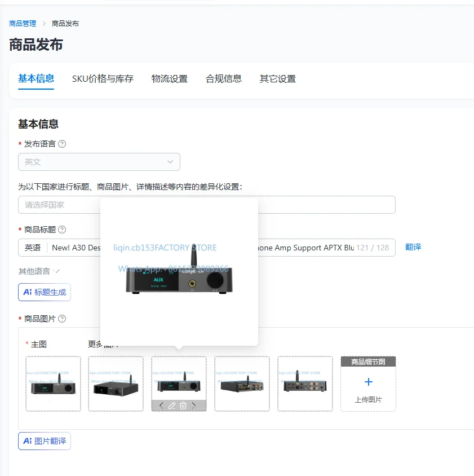Switch to 物流设置 tab
The height and width of the screenshot is (476, 474).
click(170, 78)
